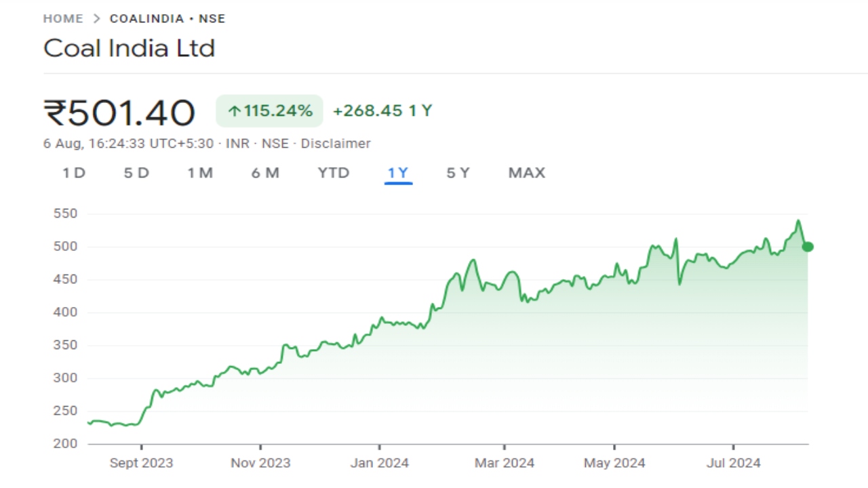Select the active 1 Y range tab
Viewport: 868px width, 488px height.
(398, 173)
